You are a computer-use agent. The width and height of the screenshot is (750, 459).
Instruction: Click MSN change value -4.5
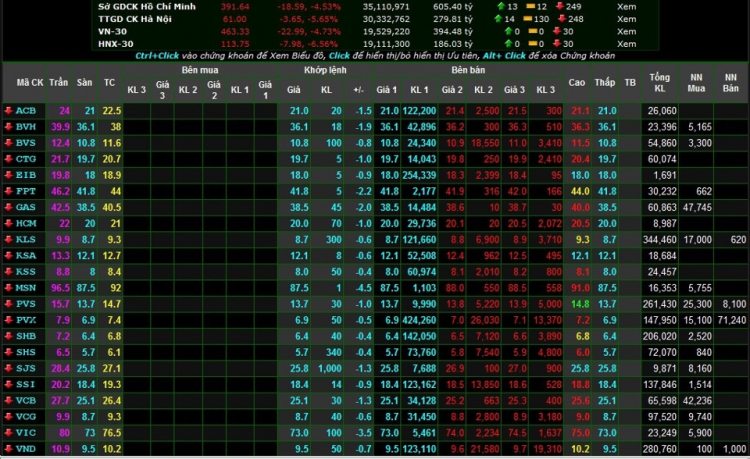pos(364,288)
